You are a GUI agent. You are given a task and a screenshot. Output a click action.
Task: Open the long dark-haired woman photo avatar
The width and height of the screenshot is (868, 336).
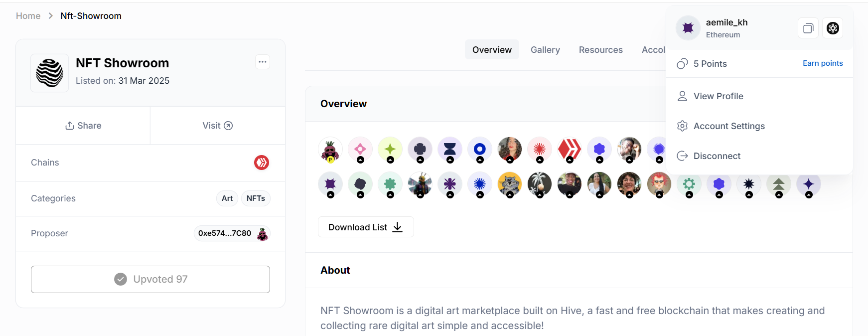(599, 184)
